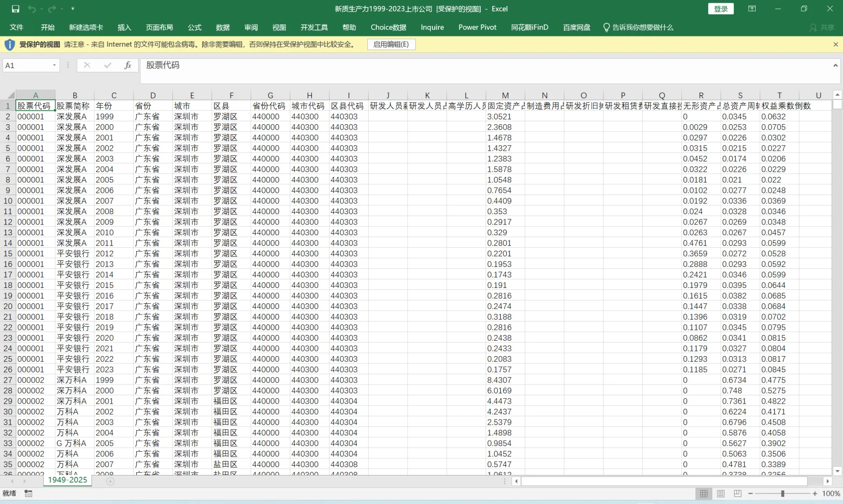Open the 同花顺iFinD ribbon tab
The image size is (843, 504).
tap(530, 27)
